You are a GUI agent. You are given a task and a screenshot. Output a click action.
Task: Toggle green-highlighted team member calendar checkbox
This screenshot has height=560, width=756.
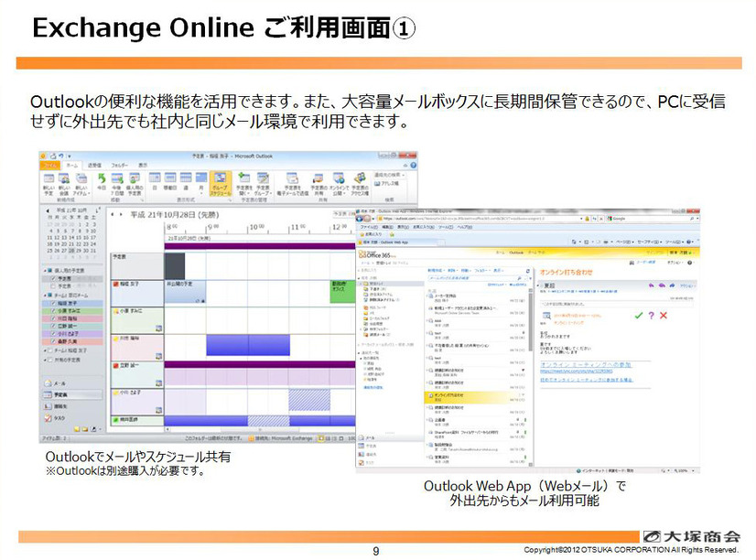tap(53, 311)
